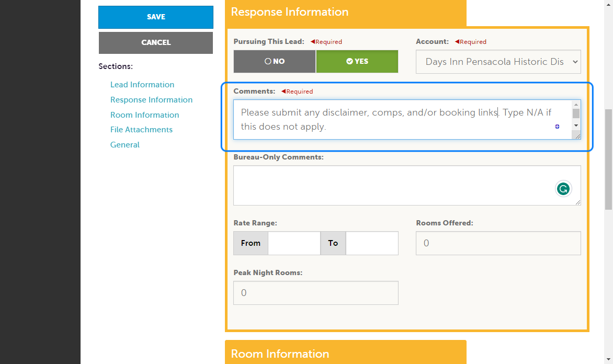The width and height of the screenshot is (613, 364).
Task: Go to Lead Information section
Action: (142, 84)
